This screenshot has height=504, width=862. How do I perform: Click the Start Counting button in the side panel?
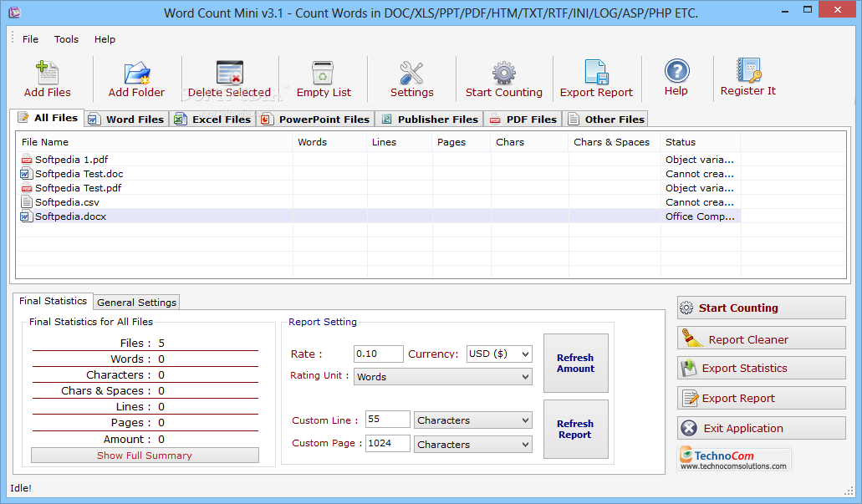[x=762, y=308]
